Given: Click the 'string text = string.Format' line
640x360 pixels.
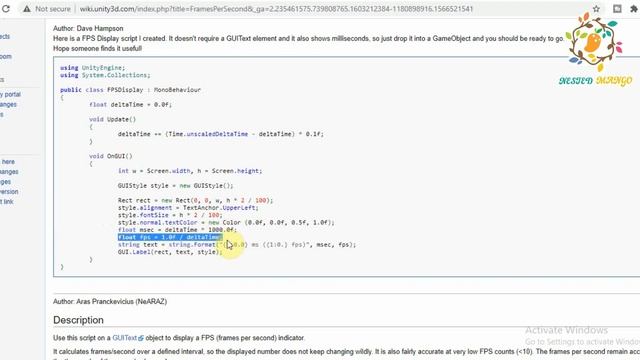Looking at the screenshot, I should [x=237, y=244].
